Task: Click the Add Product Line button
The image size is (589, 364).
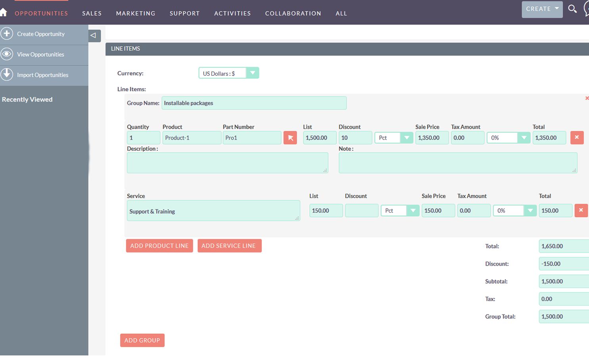Action: click(x=159, y=246)
